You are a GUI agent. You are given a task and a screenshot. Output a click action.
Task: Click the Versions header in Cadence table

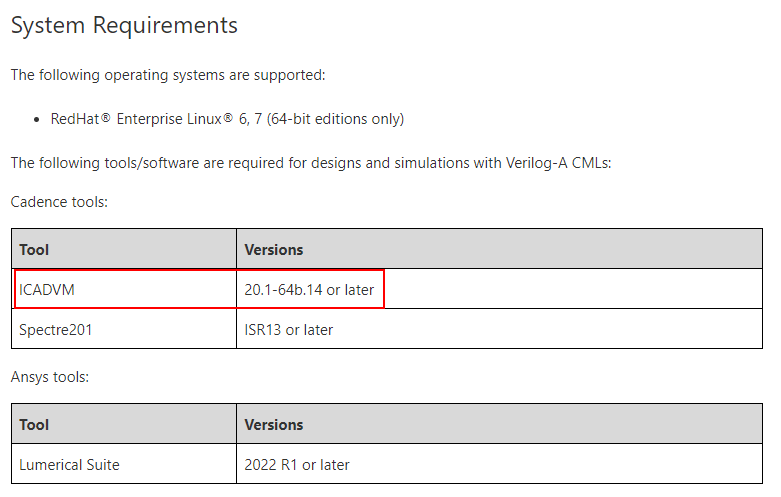(499, 249)
